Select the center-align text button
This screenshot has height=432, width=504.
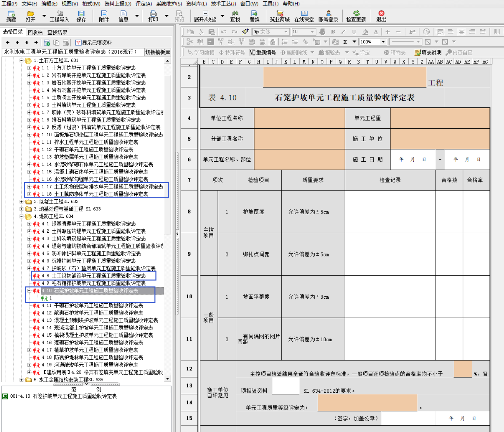pyautogui.click(x=461, y=32)
